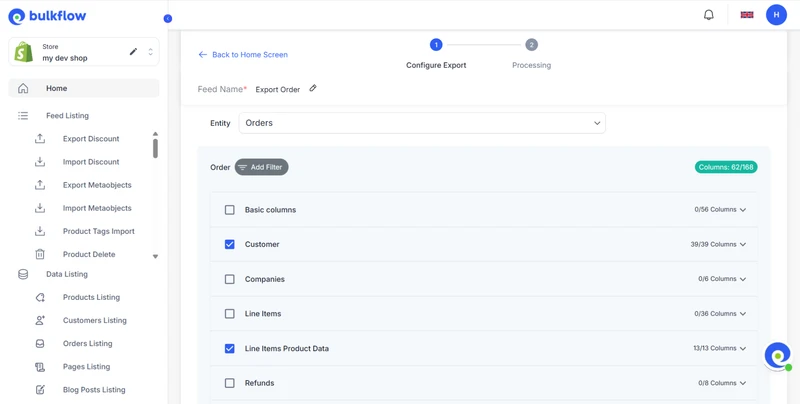This screenshot has width=800, height=404.
Task: Click the Import Metaobjects download icon
Action: click(x=40, y=208)
